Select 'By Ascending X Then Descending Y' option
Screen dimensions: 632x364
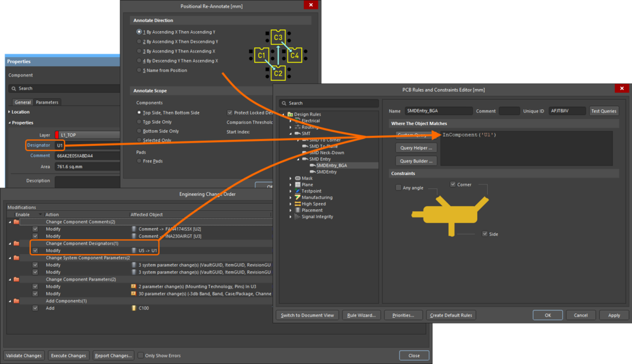140,42
